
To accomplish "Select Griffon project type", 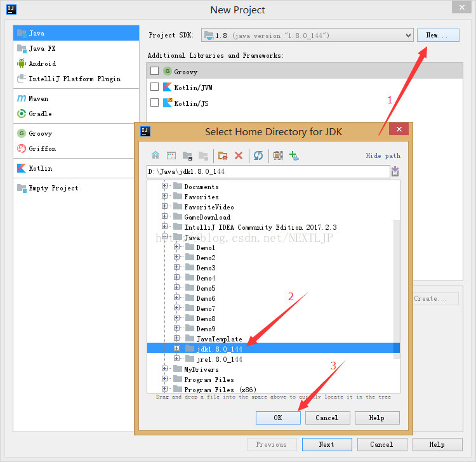I will pos(74,148).
